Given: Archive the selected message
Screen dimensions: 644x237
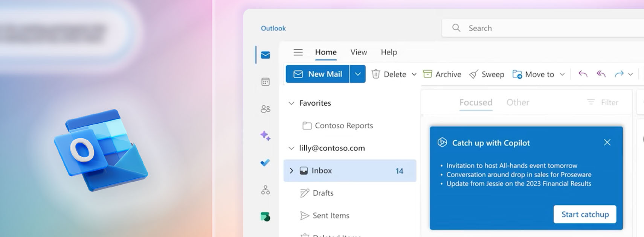Looking at the screenshot, I should [x=442, y=74].
